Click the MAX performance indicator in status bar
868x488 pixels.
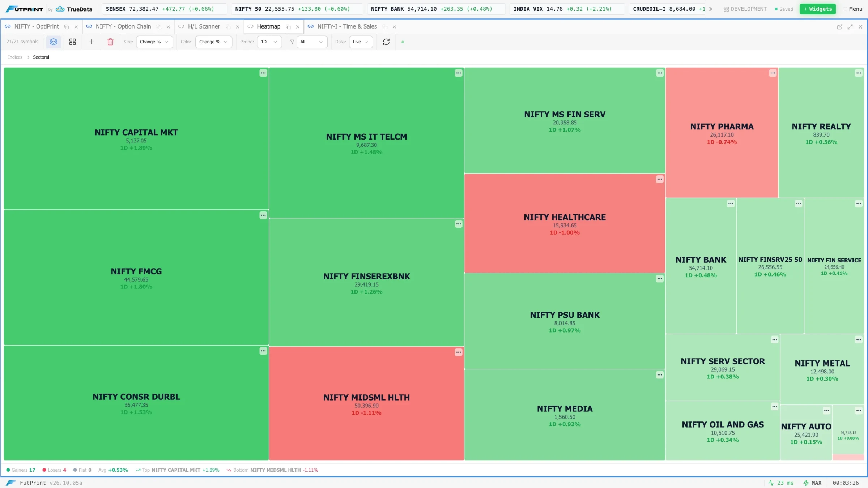812,483
